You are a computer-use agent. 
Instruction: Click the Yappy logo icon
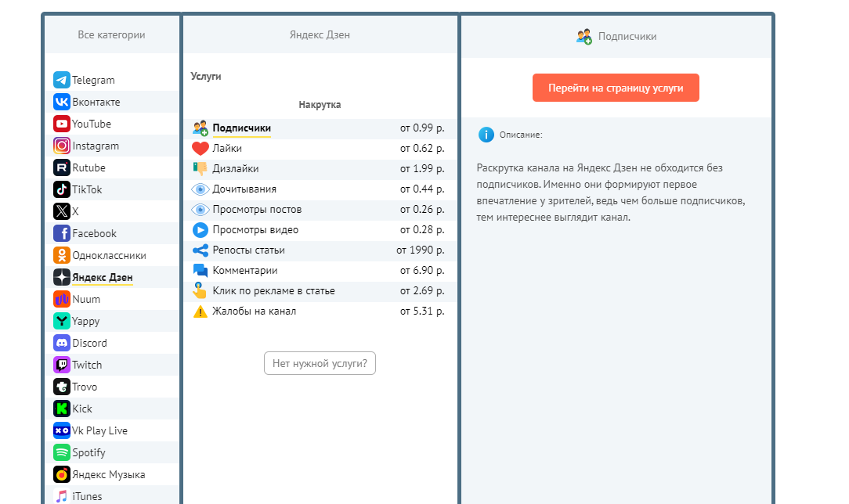point(62,321)
